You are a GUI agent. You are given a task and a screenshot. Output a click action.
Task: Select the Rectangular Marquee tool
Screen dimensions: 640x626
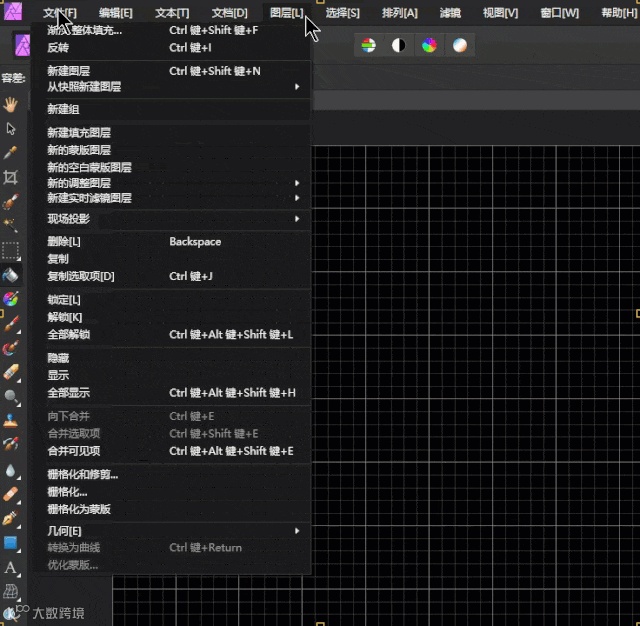click(x=10, y=251)
